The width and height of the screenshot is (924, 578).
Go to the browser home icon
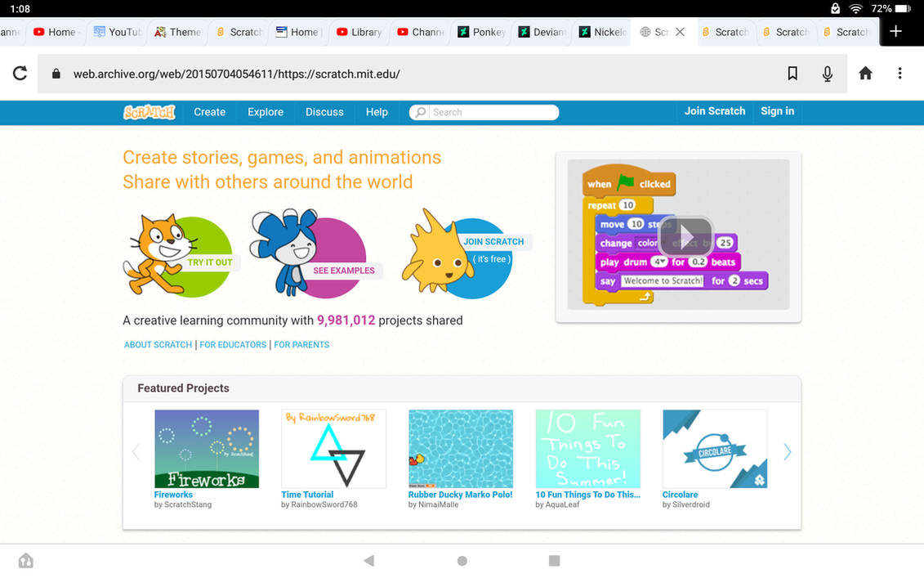(x=865, y=73)
